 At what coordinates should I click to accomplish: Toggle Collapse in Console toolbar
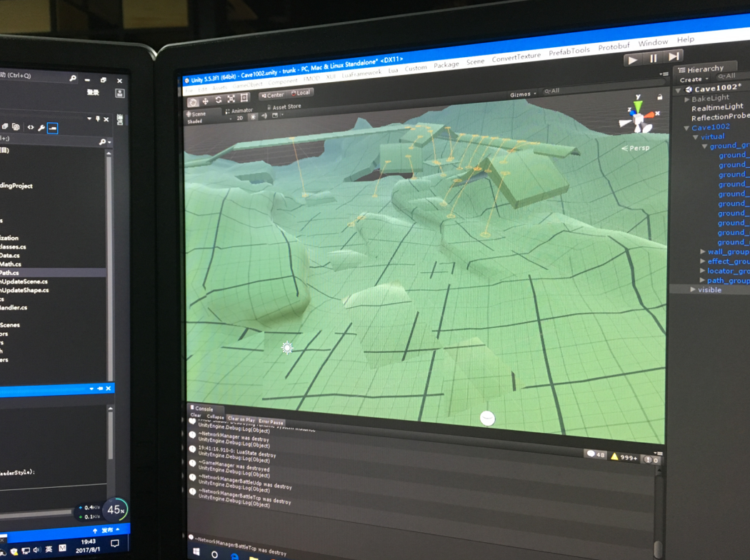click(x=215, y=417)
